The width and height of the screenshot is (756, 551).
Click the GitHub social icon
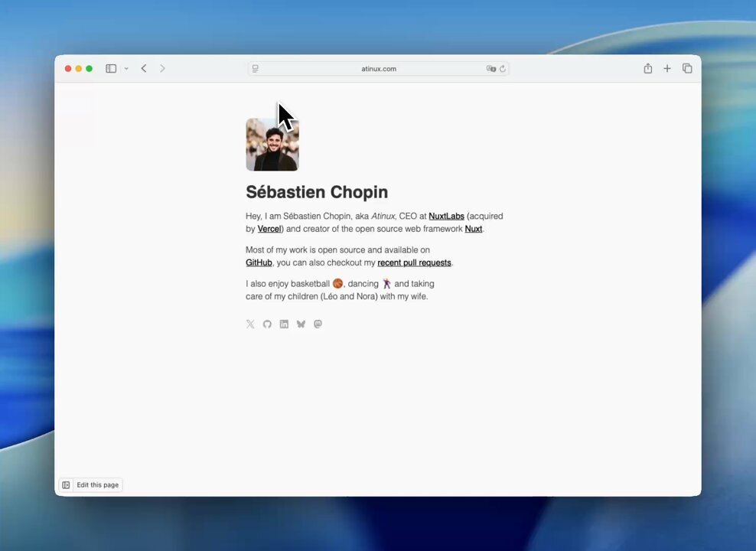(267, 324)
